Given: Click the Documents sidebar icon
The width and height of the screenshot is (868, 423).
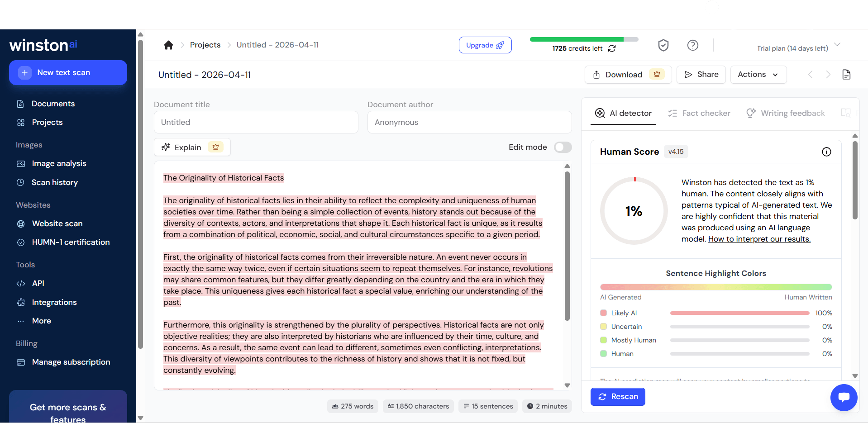Looking at the screenshot, I should (x=20, y=104).
